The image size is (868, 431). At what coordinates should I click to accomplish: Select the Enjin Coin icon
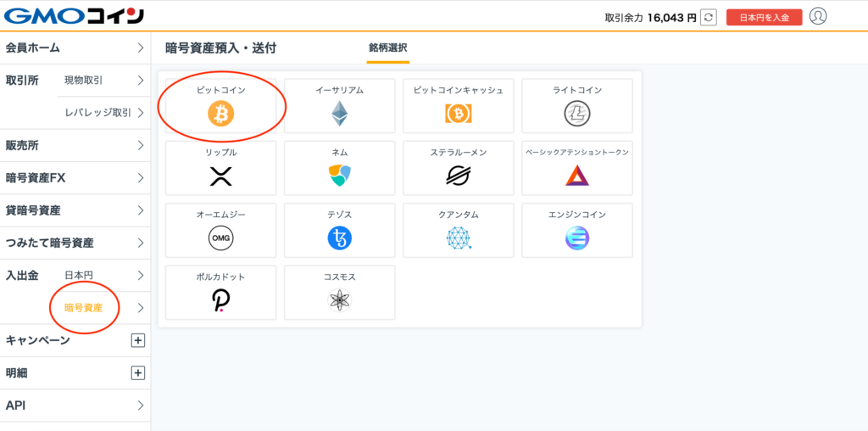(576, 238)
